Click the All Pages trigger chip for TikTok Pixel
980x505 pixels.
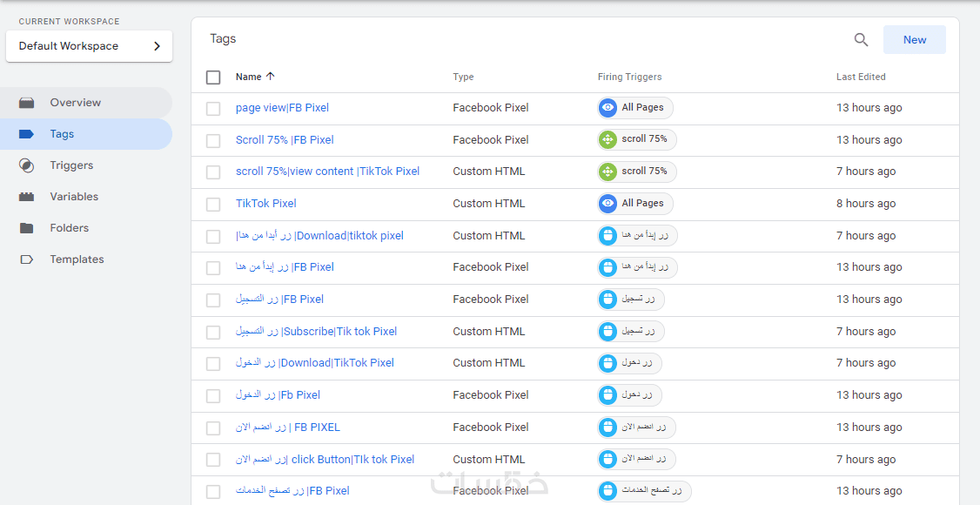(635, 204)
